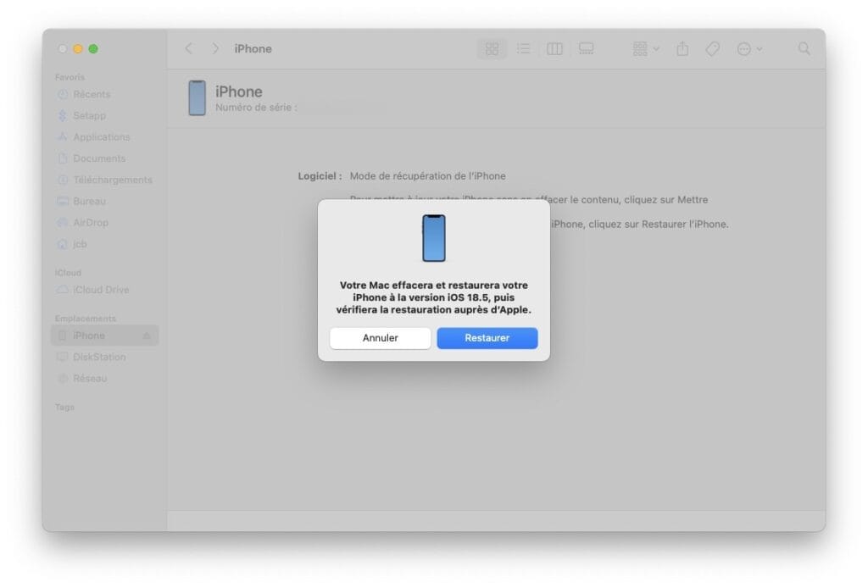The width and height of the screenshot is (868, 588).
Task: Switch to column view
Action: tap(554, 48)
